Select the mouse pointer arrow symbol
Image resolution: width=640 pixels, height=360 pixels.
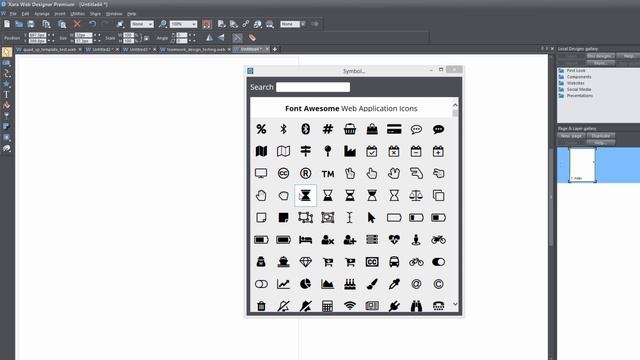coord(371,218)
